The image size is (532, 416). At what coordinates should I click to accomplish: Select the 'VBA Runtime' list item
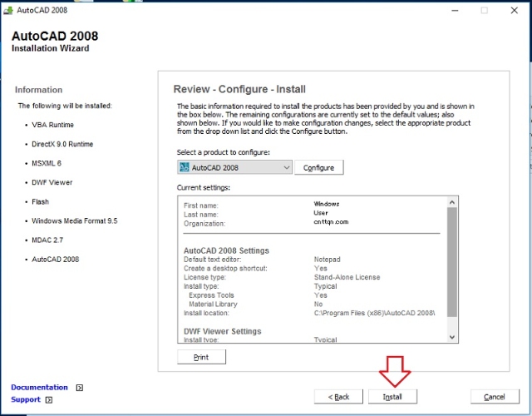click(52, 125)
